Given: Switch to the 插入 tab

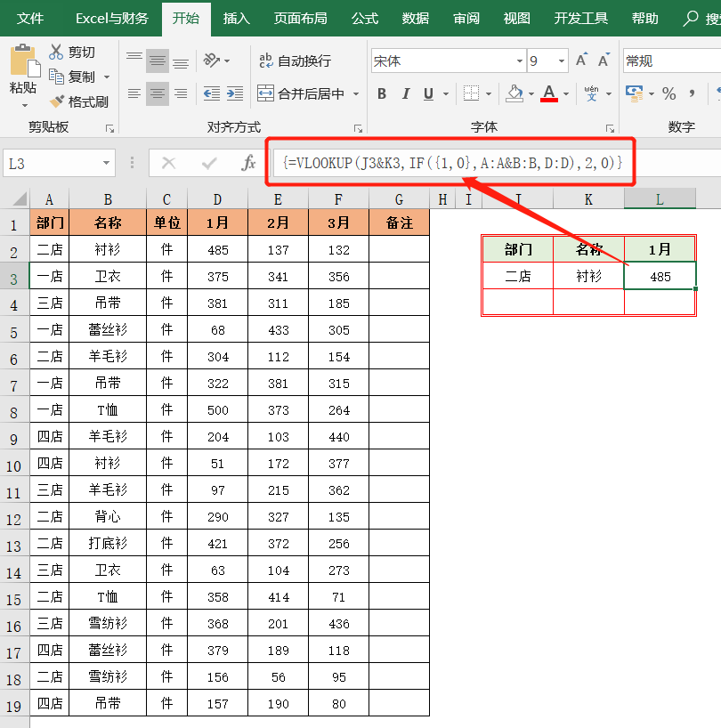Looking at the screenshot, I should click(x=236, y=18).
